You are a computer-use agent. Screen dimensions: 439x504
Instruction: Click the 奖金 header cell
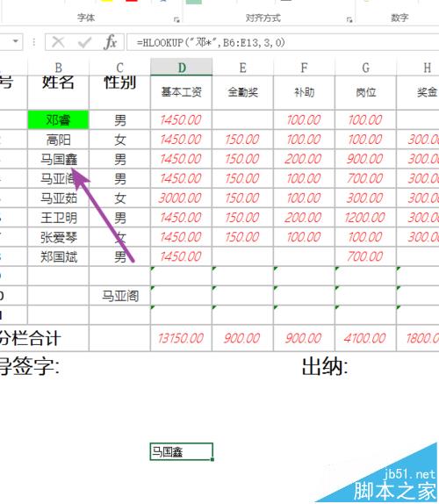click(418, 92)
